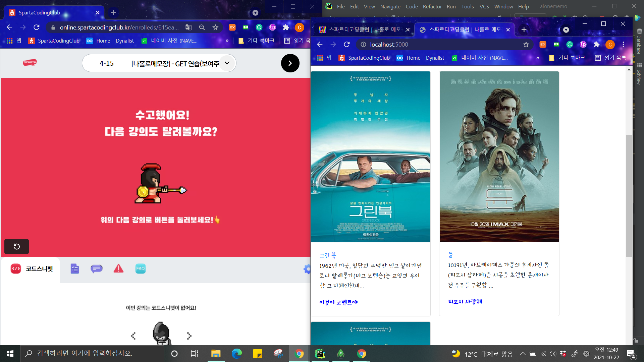Click the 듄 movie title link
This screenshot has height=362, width=644.
[x=450, y=255]
